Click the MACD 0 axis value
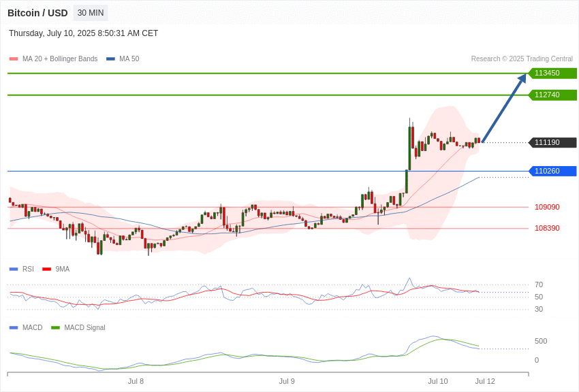The image size is (579, 392). click(x=537, y=360)
